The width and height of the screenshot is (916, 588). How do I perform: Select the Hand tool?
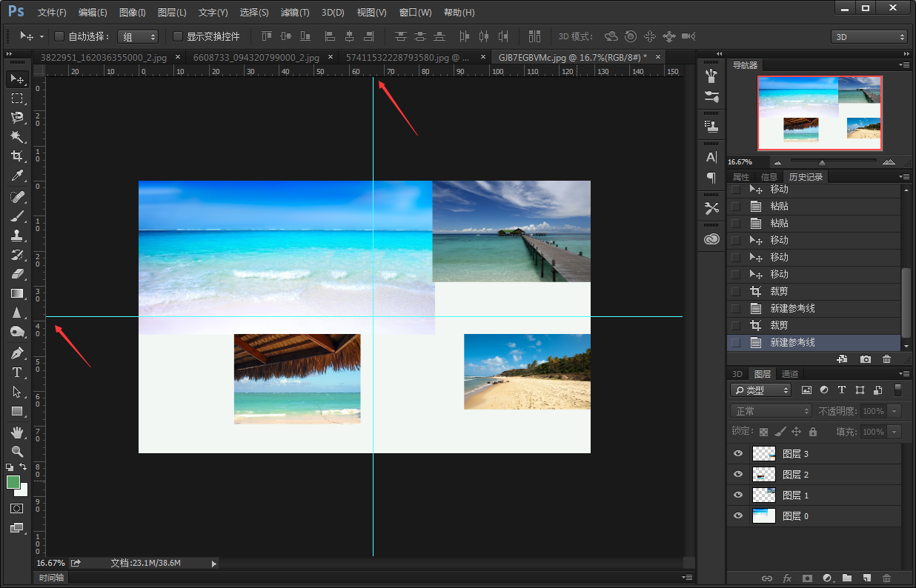pyautogui.click(x=16, y=432)
